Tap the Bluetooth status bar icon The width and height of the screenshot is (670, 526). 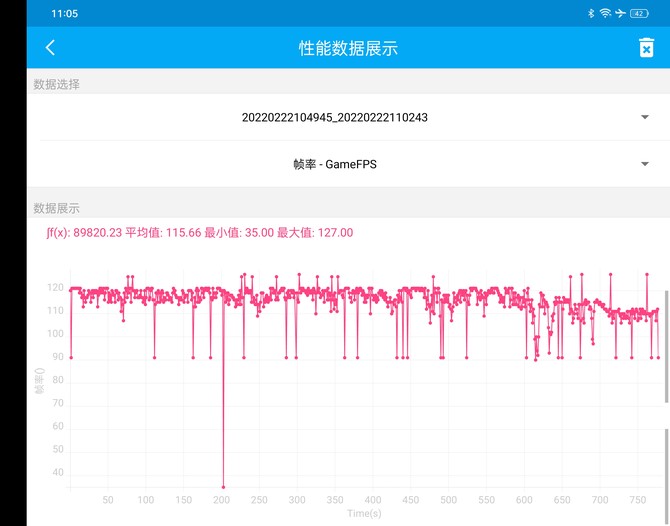591,13
